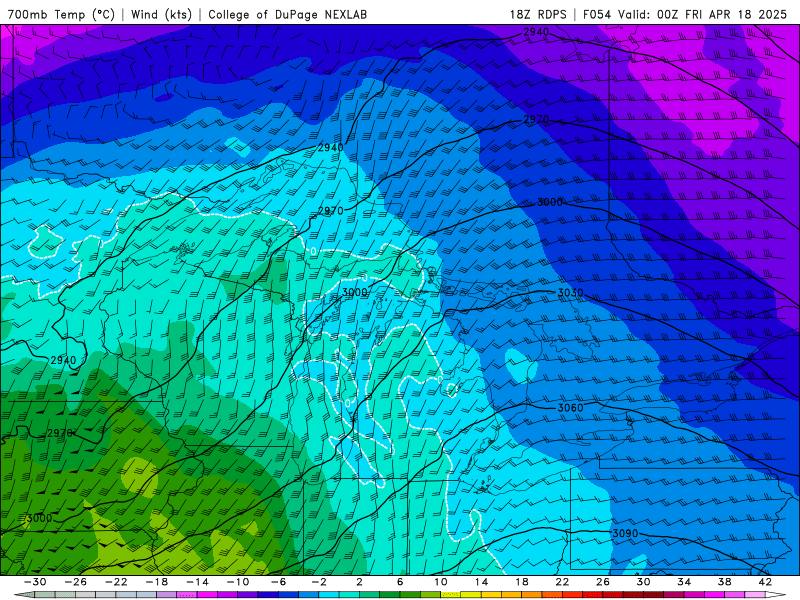Viewport: 800px width, 600px height.
Task: Click the -22 colorbar scale value
Action: [116, 582]
